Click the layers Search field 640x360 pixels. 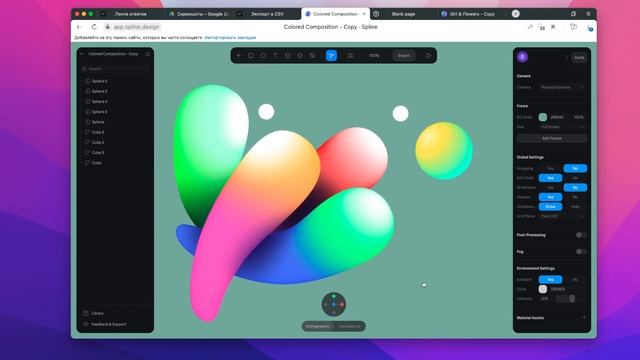[115, 69]
